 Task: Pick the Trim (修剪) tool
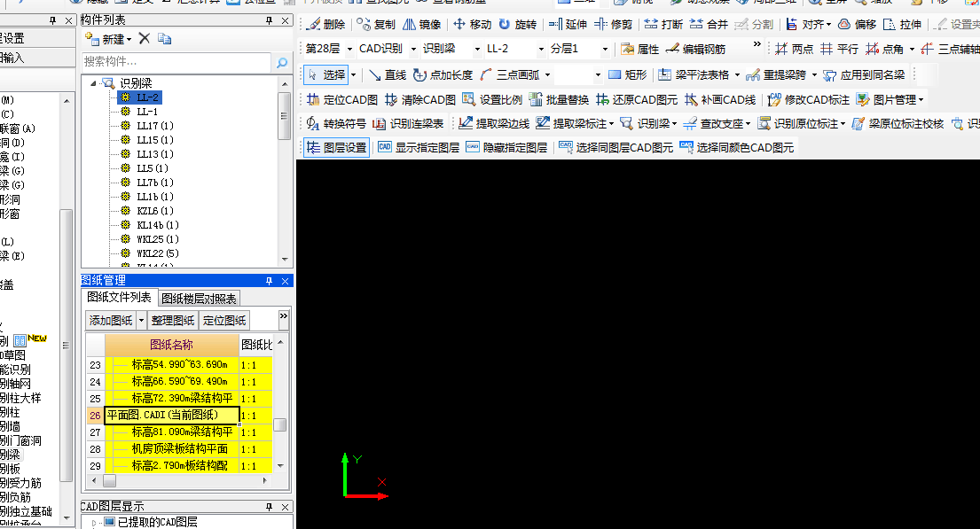tap(614, 24)
